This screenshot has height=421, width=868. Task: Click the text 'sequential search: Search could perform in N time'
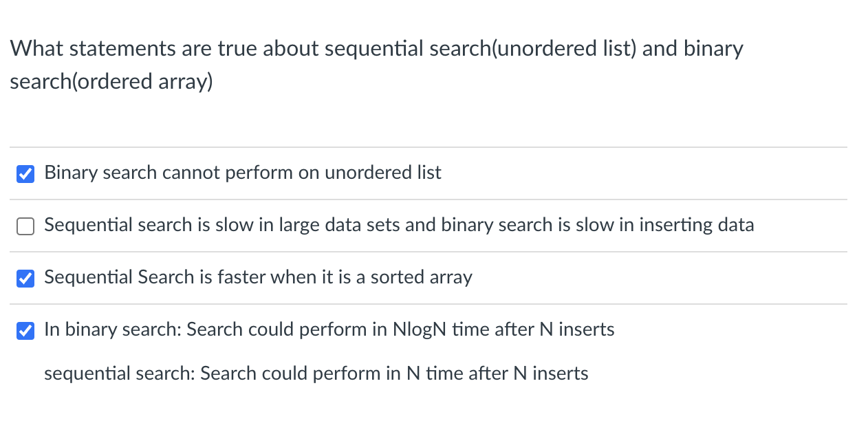click(316, 374)
